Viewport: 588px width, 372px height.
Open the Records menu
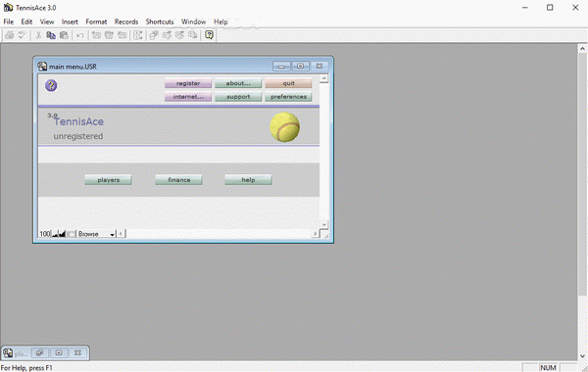coord(126,22)
